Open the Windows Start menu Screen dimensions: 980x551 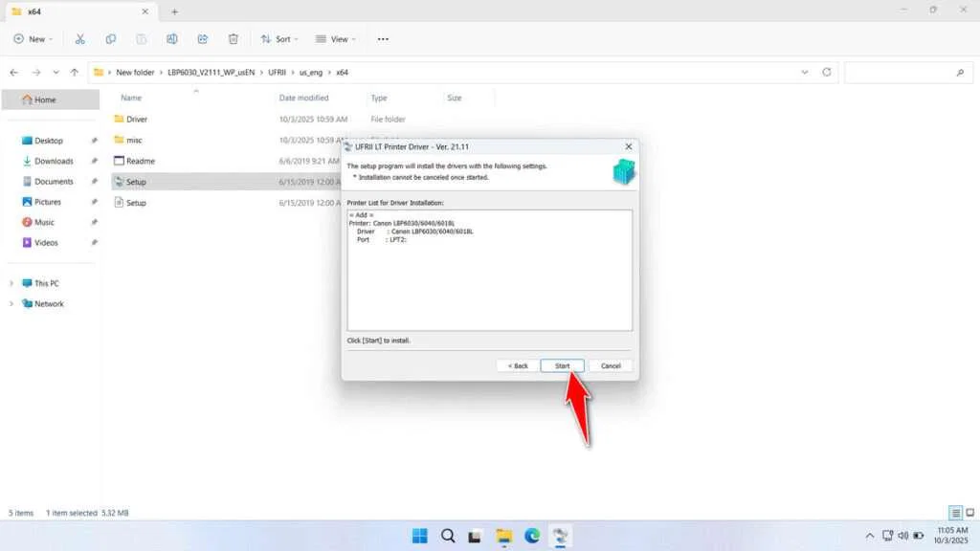[x=420, y=536]
